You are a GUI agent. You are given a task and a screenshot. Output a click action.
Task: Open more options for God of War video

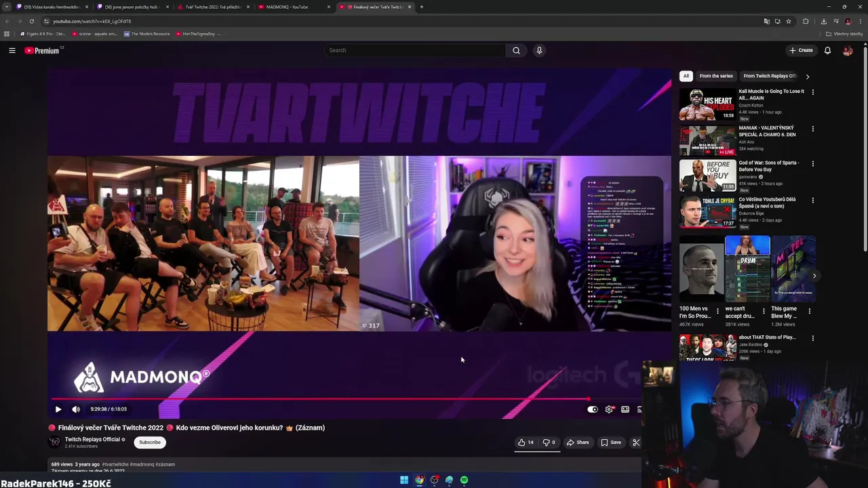(813, 164)
